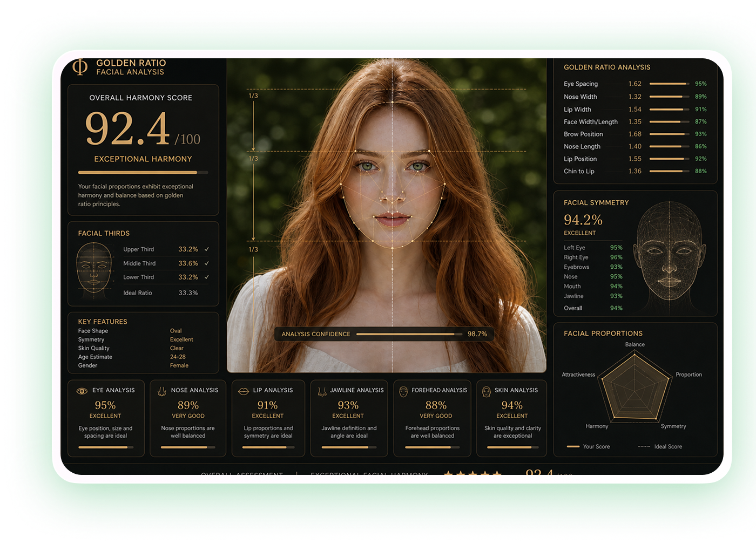Click the Jawline Analysis 93% score
Viewport: 756px width, 544px height.
[348, 405]
